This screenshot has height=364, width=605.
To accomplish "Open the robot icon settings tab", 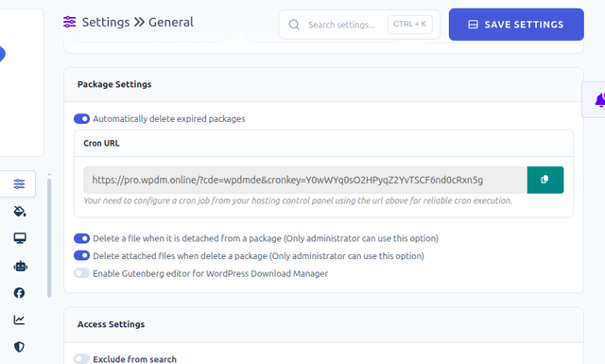I will click(x=20, y=266).
